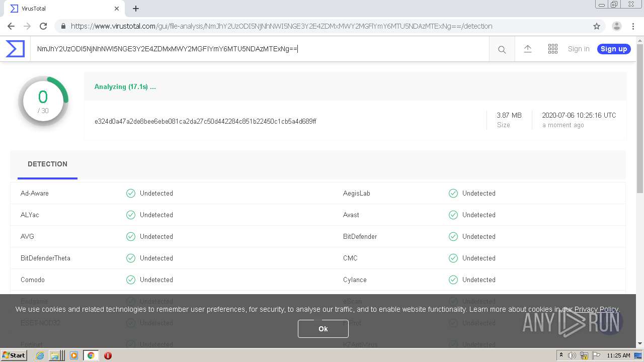Click the Sign up button
Image resolution: width=644 pixels, height=362 pixels.
tap(614, 49)
